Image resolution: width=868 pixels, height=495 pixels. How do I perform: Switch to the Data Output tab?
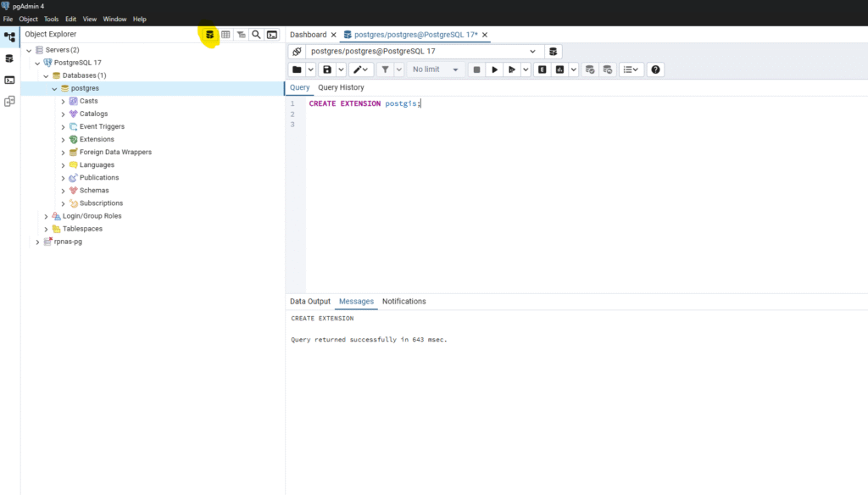coord(310,302)
